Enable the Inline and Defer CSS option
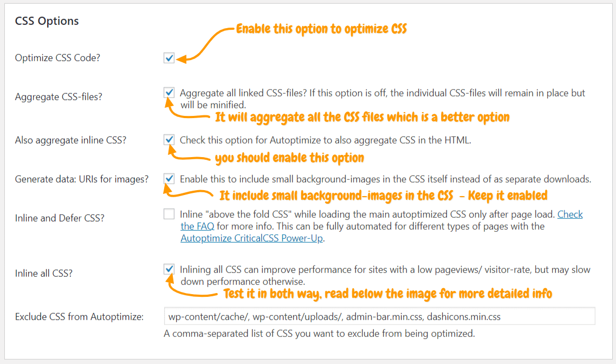 (x=168, y=214)
